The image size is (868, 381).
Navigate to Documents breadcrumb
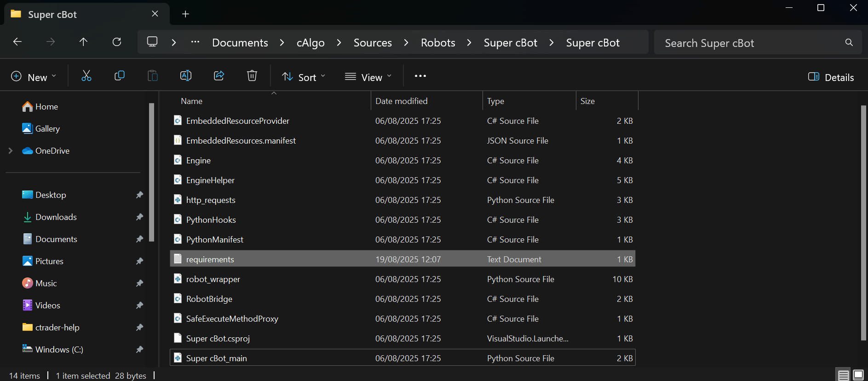[x=240, y=43]
